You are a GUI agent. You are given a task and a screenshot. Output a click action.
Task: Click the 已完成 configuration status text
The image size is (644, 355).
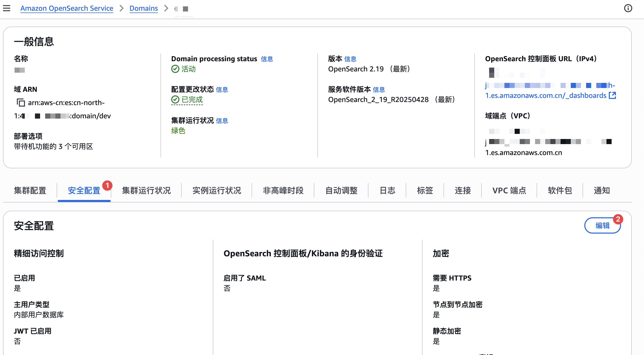tap(192, 99)
